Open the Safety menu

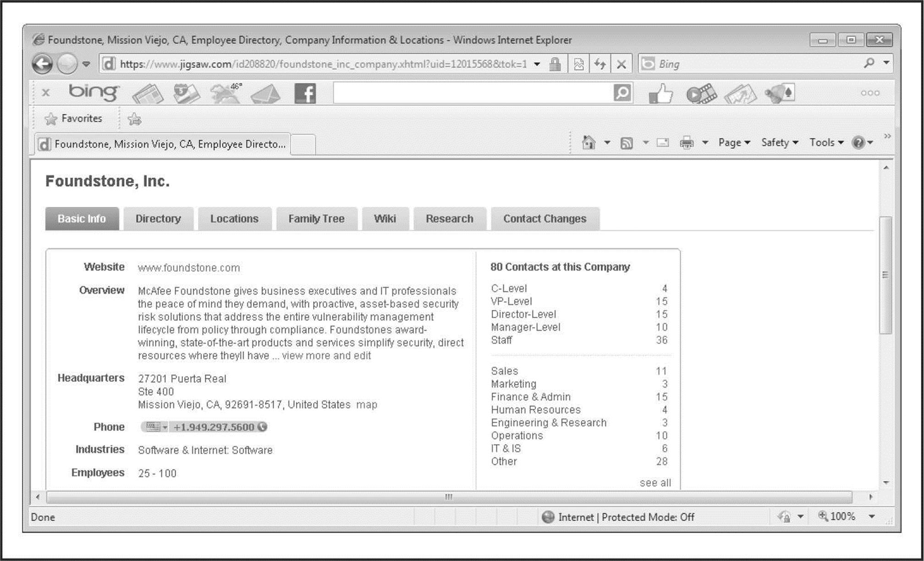tap(780, 143)
